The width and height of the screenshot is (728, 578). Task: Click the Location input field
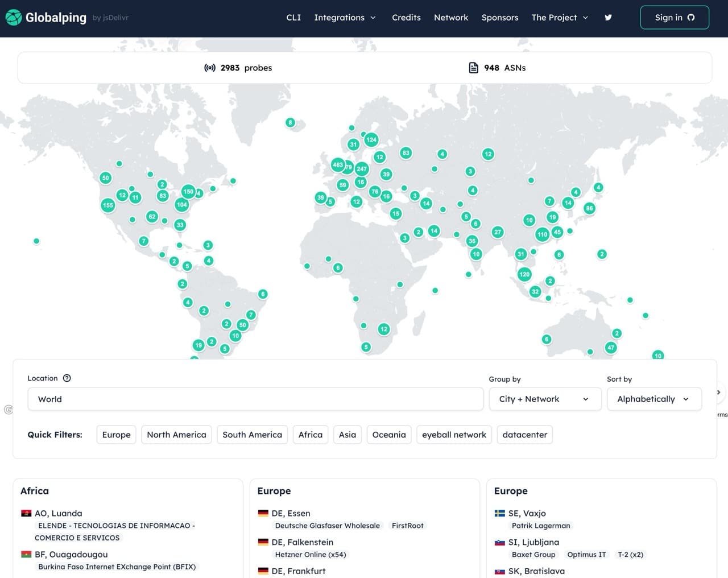pyautogui.click(x=255, y=399)
